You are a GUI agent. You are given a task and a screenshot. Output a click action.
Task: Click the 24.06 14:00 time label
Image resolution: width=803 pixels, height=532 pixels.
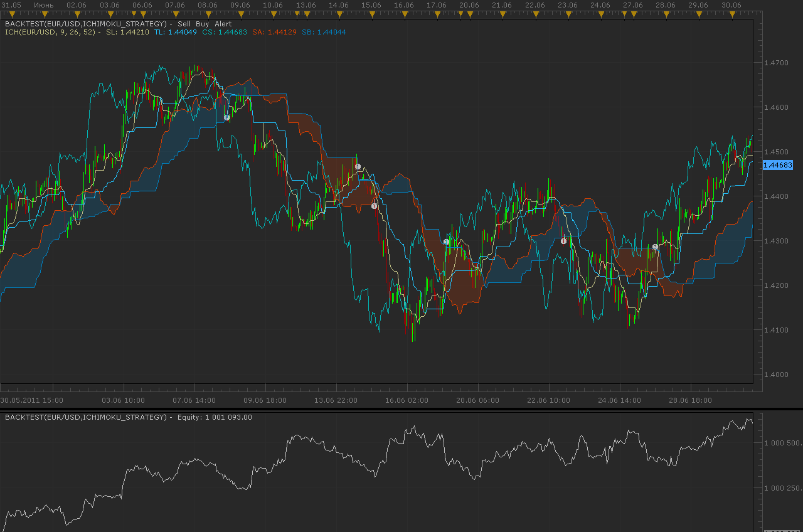tap(620, 400)
